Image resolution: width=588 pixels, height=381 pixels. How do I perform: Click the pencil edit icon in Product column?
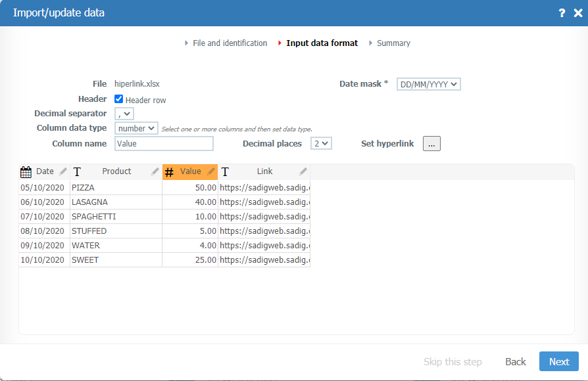[155, 171]
